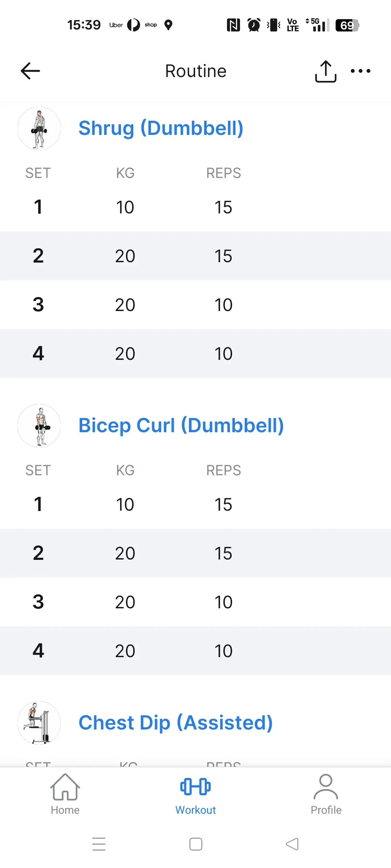
Task: Tap the Bicep Curl exercise thumbnail
Action: (39, 426)
